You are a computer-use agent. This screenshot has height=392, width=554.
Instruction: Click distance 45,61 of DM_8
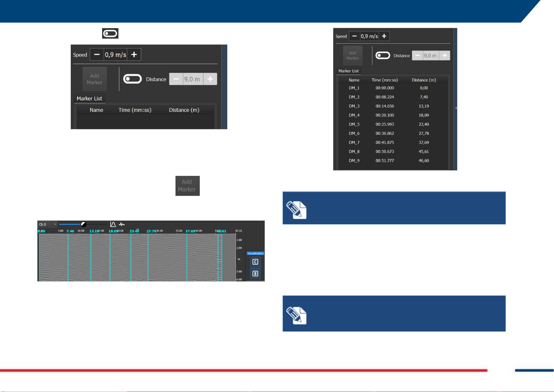424,152
